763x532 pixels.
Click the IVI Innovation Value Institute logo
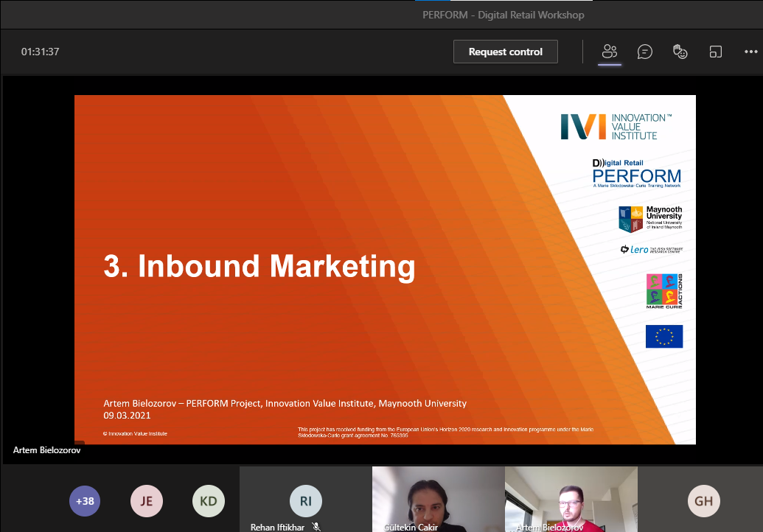click(x=616, y=127)
